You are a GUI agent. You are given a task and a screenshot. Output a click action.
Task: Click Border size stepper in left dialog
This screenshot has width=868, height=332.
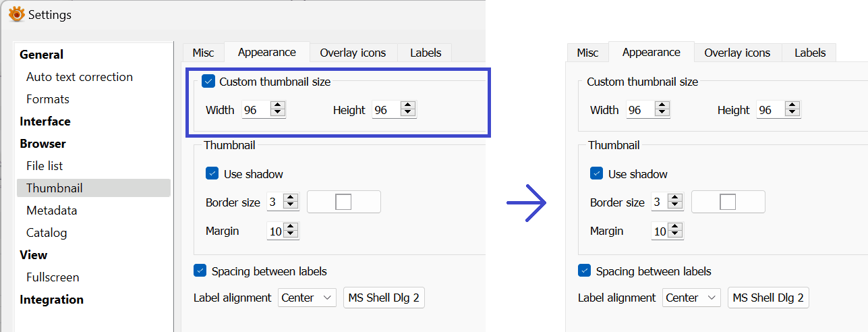click(x=291, y=201)
